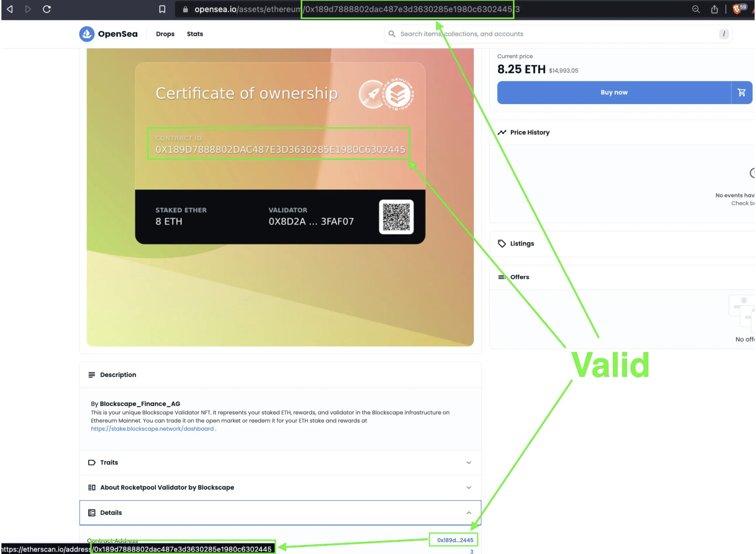This screenshot has height=554, width=756.
Task: Click the Details panel grid icon
Action: pos(92,513)
